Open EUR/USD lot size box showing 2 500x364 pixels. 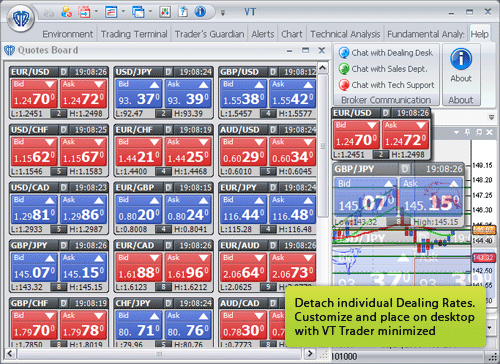[x=59, y=114]
